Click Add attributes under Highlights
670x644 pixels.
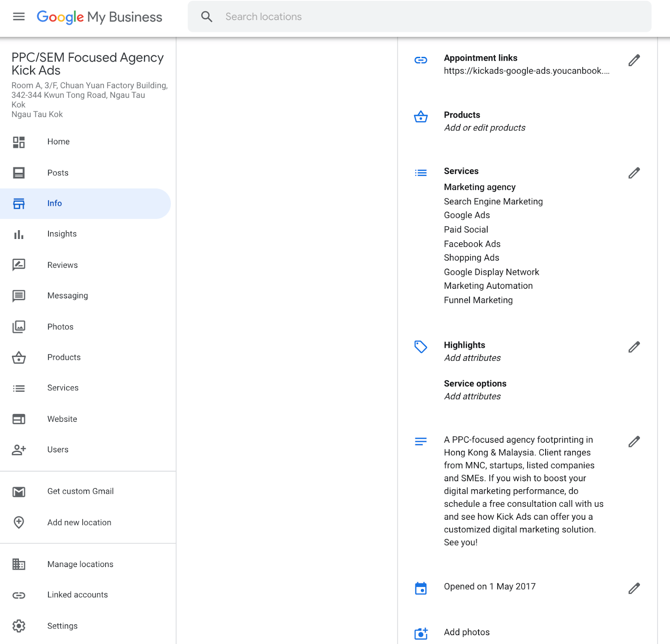[472, 358]
